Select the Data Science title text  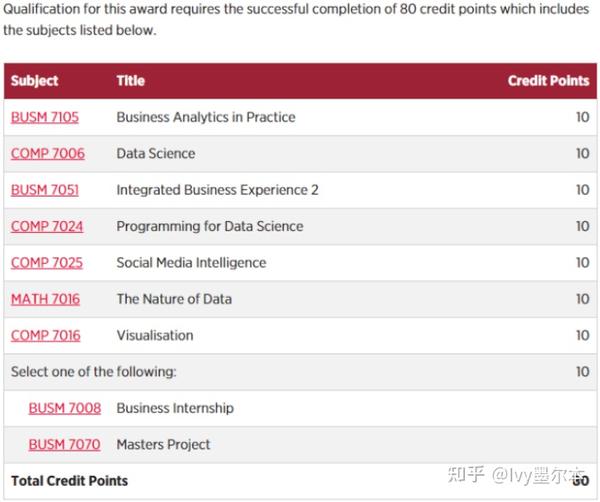click(156, 153)
